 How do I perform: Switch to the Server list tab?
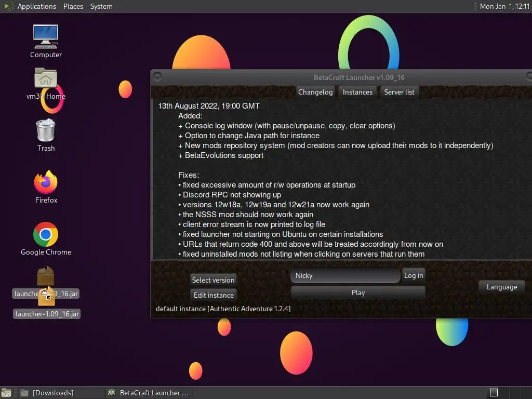[x=399, y=92]
